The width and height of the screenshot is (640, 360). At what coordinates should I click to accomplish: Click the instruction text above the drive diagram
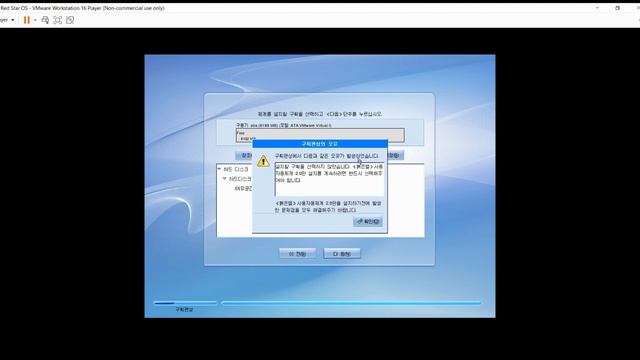(320, 114)
